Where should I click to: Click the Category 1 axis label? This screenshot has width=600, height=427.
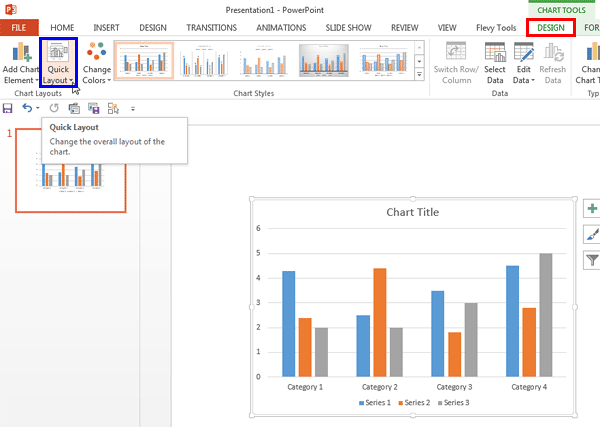(x=305, y=387)
